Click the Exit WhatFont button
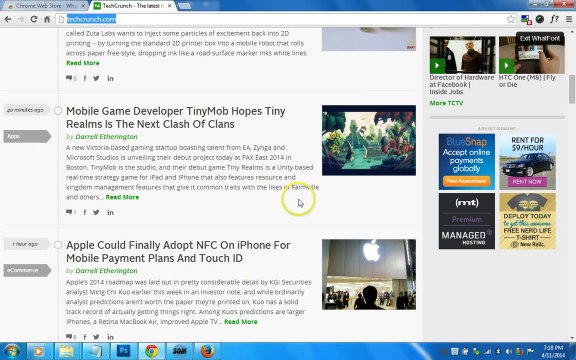Screen dimensions: 576x360 (x=540, y=38)
